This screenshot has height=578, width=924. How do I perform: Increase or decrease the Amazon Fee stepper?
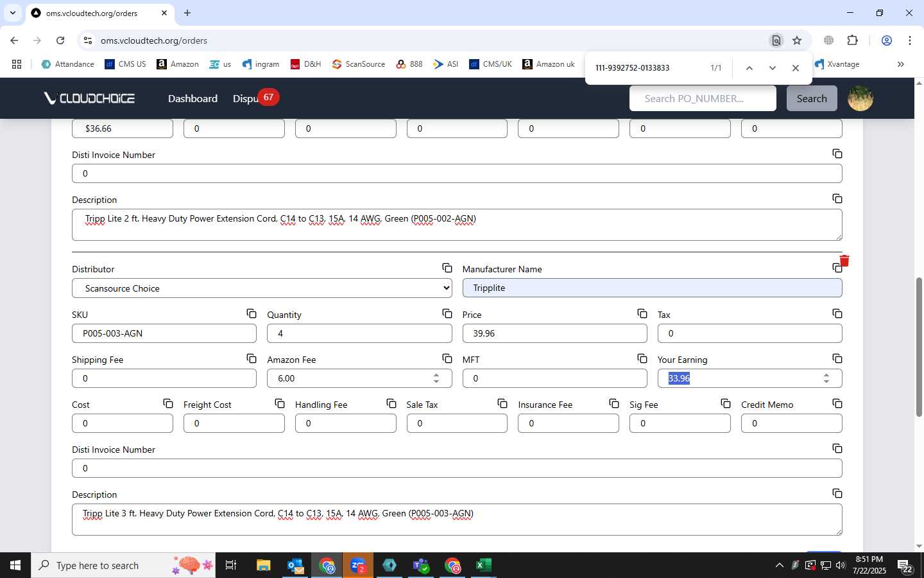[436, 378]
